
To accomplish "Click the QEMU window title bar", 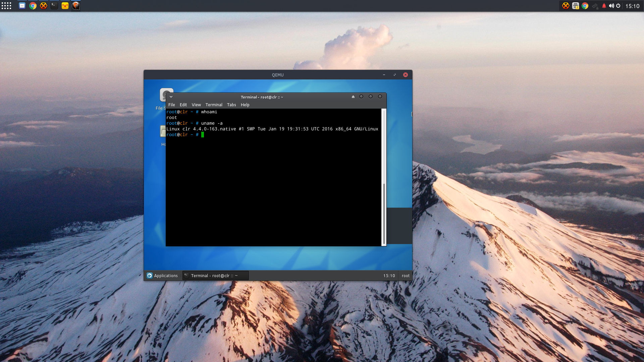I will pos(278,75).
